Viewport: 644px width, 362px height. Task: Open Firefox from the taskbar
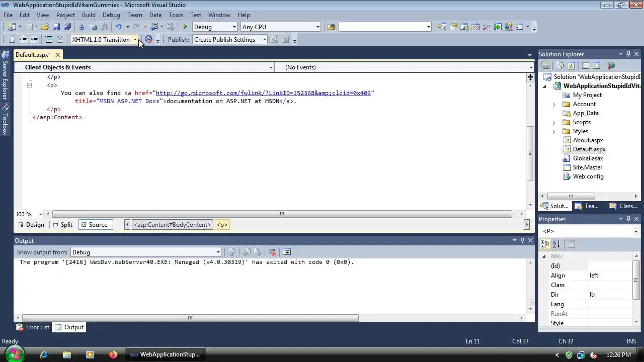pyautogui.click(x=113, y=354)
